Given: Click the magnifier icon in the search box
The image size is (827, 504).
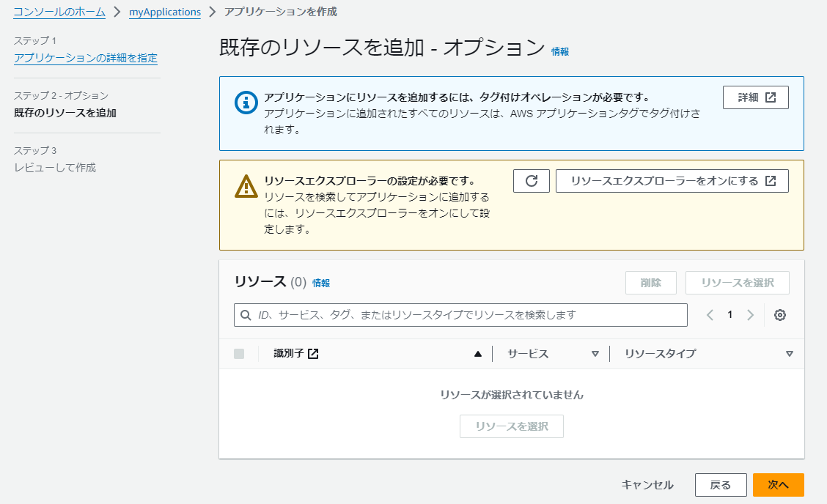Looking at the screenshot, I should click(x=245, y=315).
